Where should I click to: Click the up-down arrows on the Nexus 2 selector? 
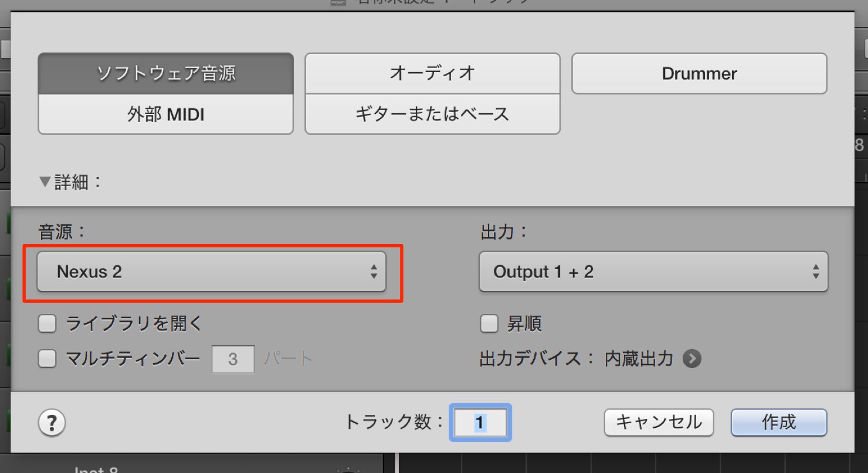pyautogui.click(x=374, y=272)
